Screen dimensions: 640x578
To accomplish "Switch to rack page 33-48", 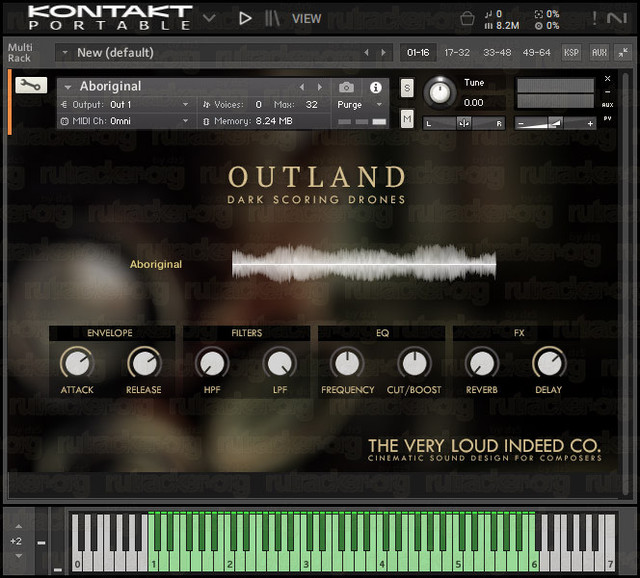I will tap(497, 53).
